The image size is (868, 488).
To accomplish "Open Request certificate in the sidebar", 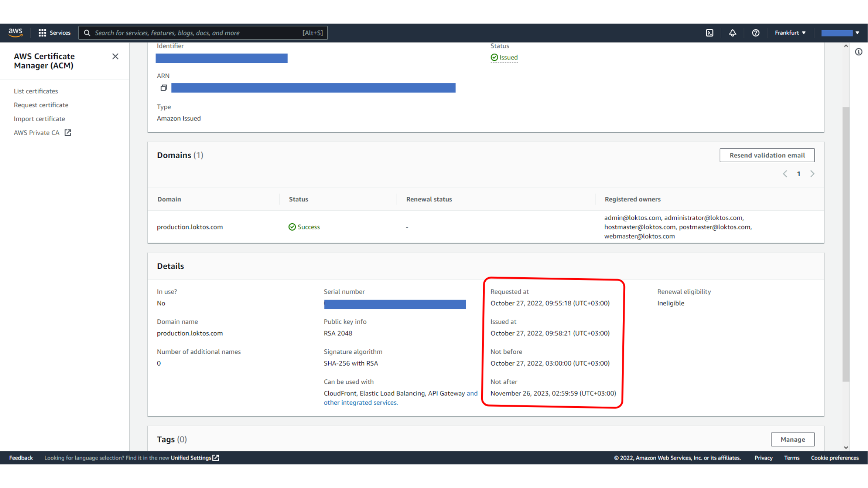I will (x=41, y=105).
